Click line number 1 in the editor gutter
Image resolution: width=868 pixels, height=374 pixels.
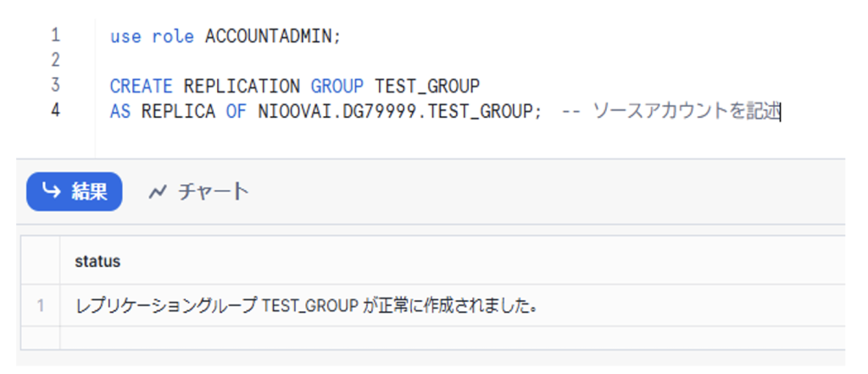pos(56,36)
